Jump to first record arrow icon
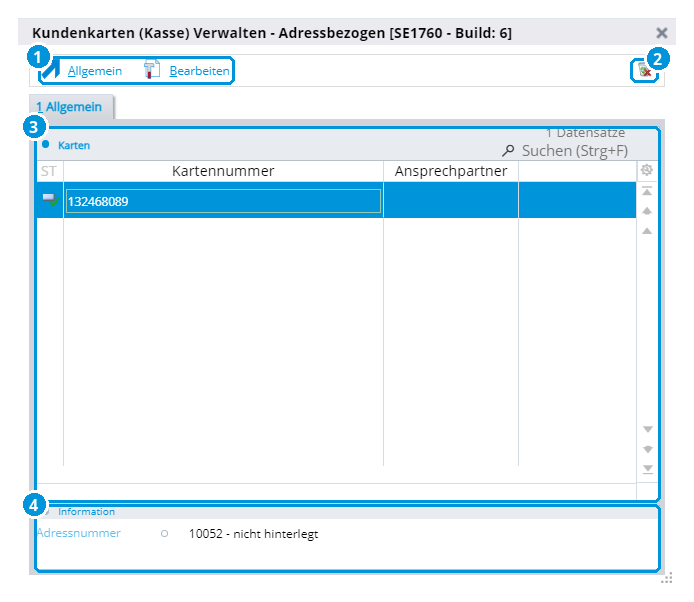Viewport: 694px width, 602px height. (647, 191)
